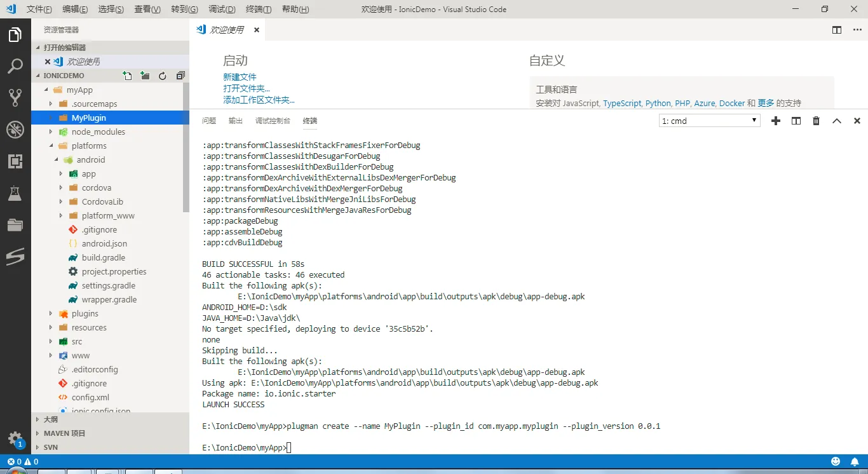This screenshot has width=868, height=474.
Task: Select the 欢迎使用 editor tab
Action: (x=226, y=30)
